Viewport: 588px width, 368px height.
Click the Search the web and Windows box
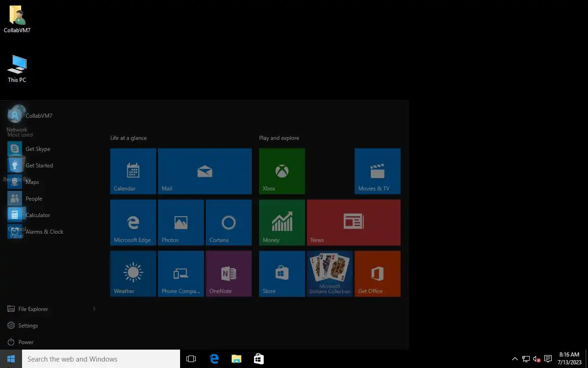pyautogui.click(x=101, y=359)
